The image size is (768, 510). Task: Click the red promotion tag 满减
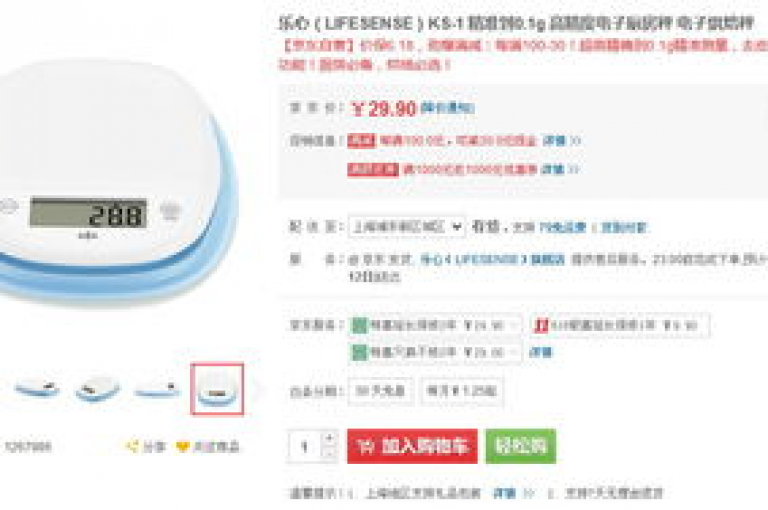[361, 141]
